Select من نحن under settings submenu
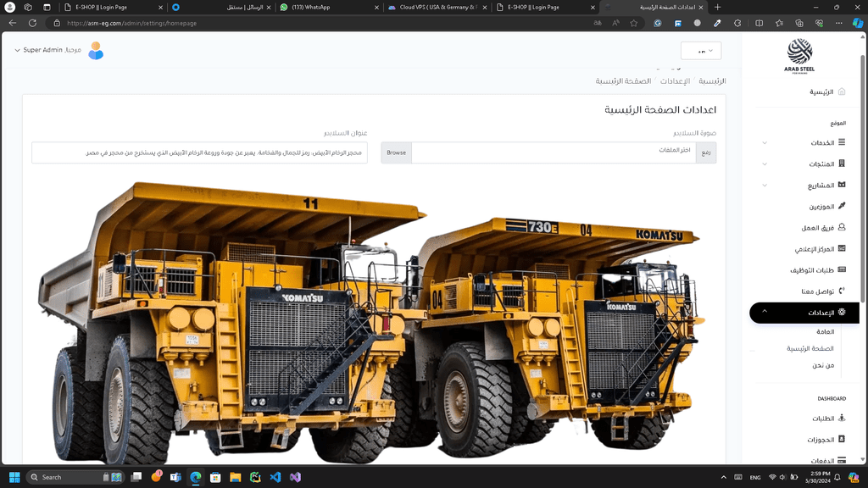This screenshot has width=868, height=488. pos(823,365)
